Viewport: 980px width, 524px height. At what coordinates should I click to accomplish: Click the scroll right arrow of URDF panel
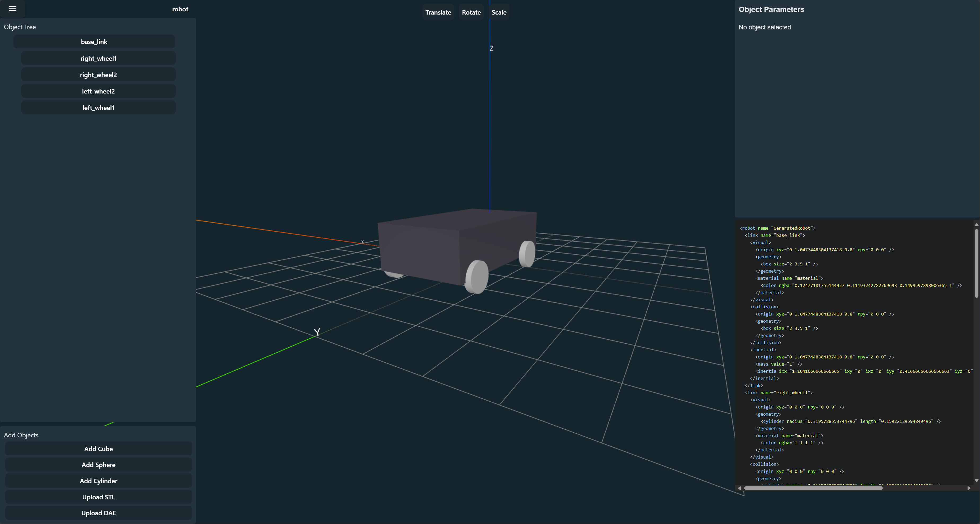point(969,488)
